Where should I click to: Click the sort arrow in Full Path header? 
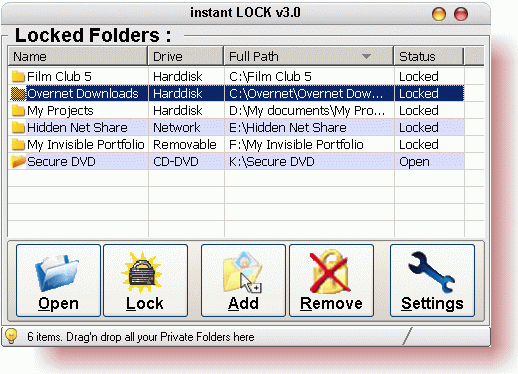(366, 56)
